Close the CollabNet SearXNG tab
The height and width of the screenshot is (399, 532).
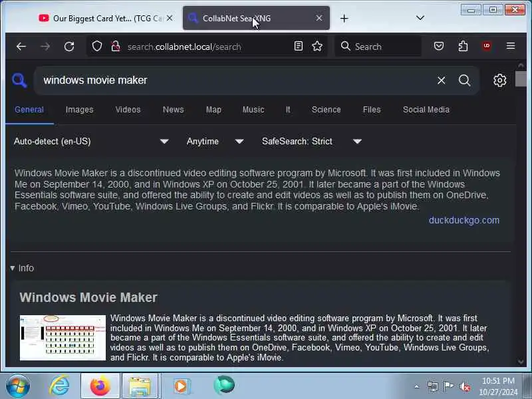(319, 18)
